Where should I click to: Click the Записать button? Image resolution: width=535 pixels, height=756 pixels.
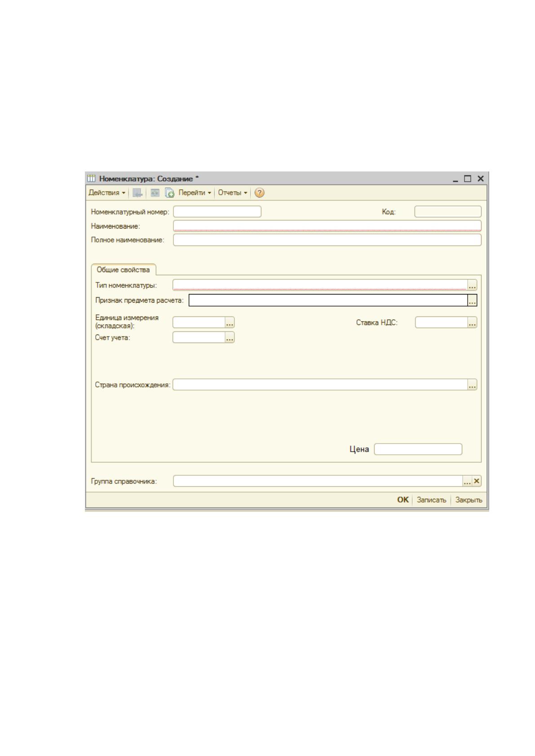(431, 500)
